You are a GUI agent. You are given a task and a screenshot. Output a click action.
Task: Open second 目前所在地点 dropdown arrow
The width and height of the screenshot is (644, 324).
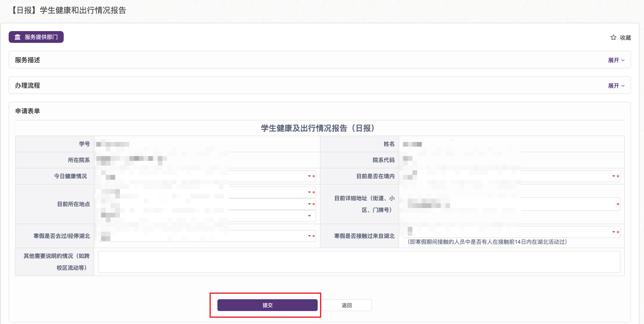309,204
